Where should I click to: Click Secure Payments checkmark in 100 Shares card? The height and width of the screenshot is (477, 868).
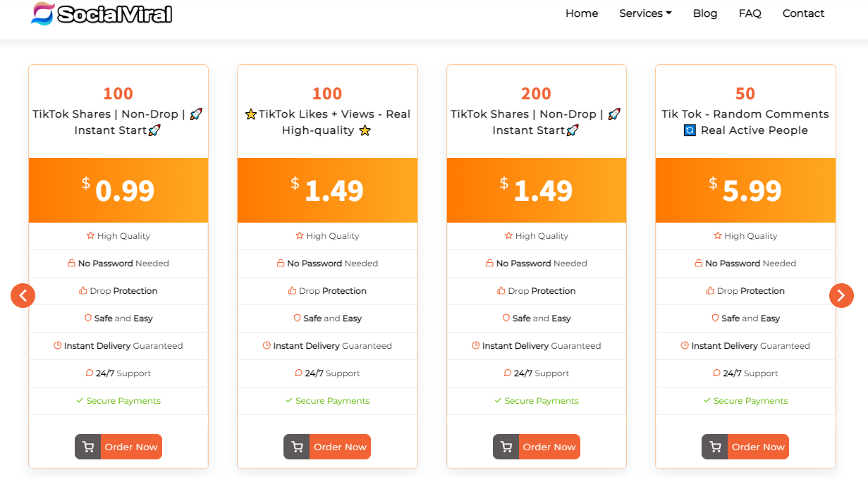[80, 401]
